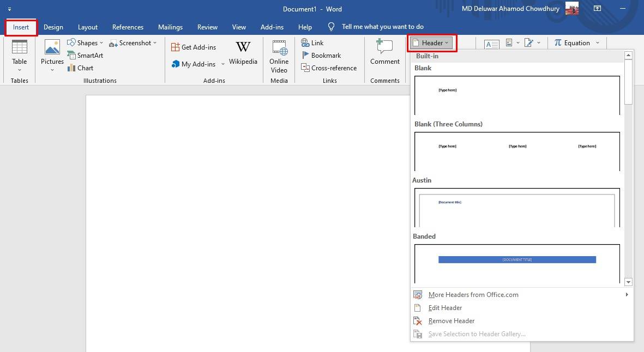The image size is (644, 352).
Task: Open the Get Add-ins store
Action: pyautogui.click(x=198, y=47)
